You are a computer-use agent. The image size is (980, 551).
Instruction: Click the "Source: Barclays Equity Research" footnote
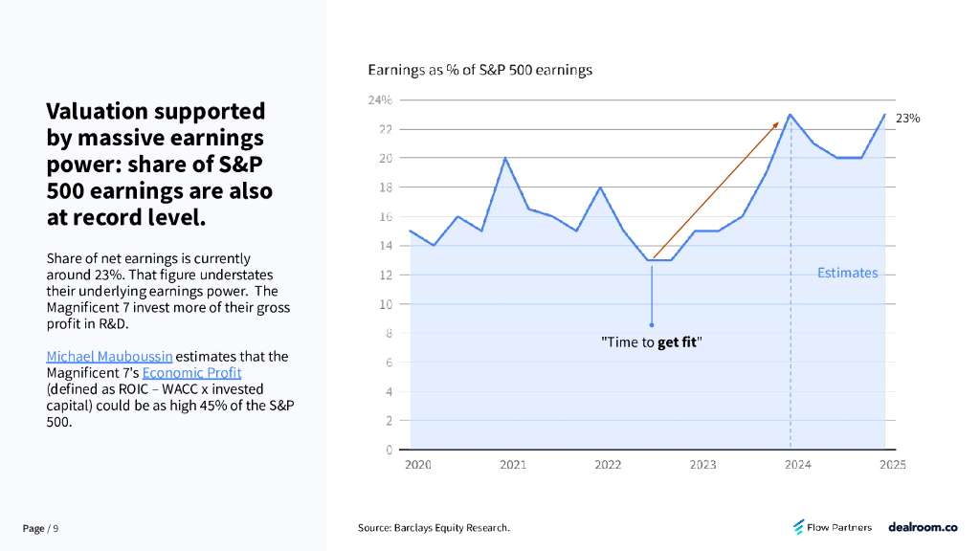pos(434,528)
